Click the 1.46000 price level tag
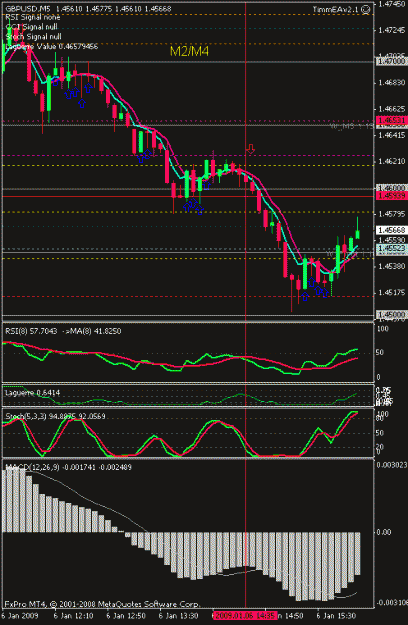The height and width of the screenshot is (625, 408). tap(392, 187)
